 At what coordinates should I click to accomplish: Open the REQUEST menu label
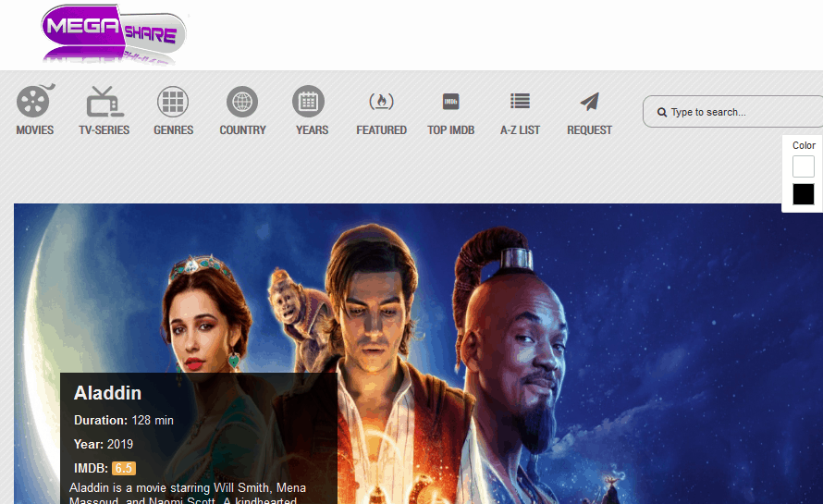[589, 129]
